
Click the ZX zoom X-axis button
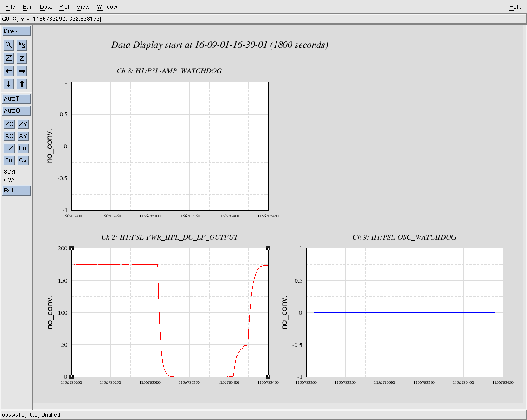9,124
